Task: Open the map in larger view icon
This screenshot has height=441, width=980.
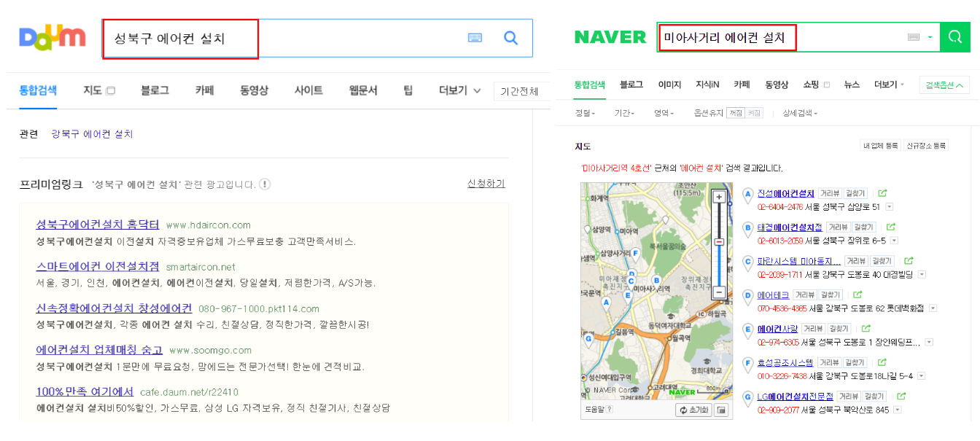Action: coord(721,410)
